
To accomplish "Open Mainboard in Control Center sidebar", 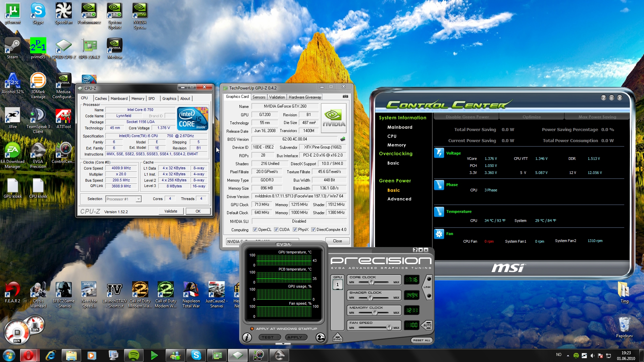I will click(x=400, y=127).
